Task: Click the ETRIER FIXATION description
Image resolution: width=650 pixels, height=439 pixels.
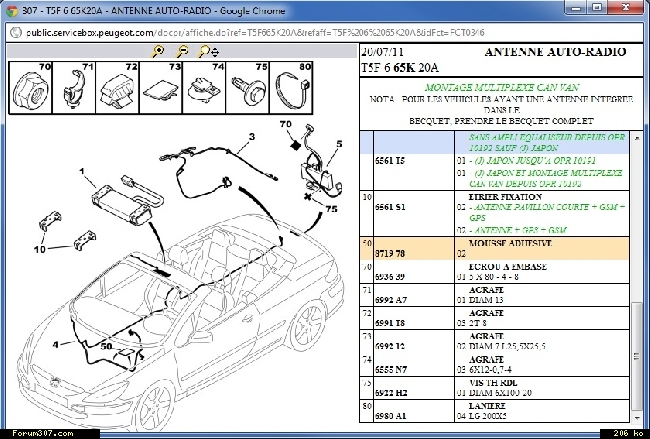Action: (505, 197)
